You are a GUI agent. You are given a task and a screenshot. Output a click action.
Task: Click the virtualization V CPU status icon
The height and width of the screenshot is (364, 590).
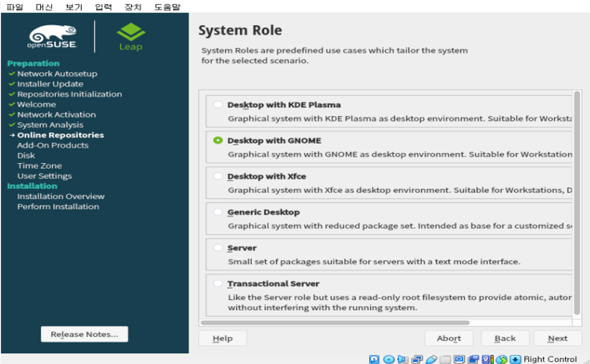click(x=487, y=359)
